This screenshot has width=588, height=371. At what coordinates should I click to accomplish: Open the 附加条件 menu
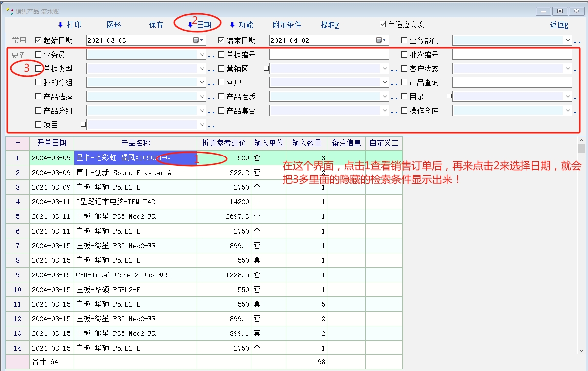(x=287, y=25)
